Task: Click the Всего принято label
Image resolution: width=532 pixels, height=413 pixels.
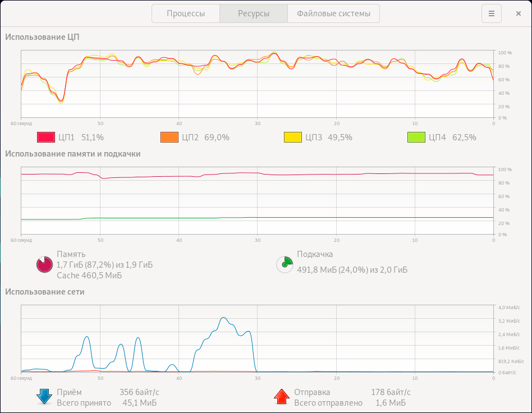Action: (84, 403)
